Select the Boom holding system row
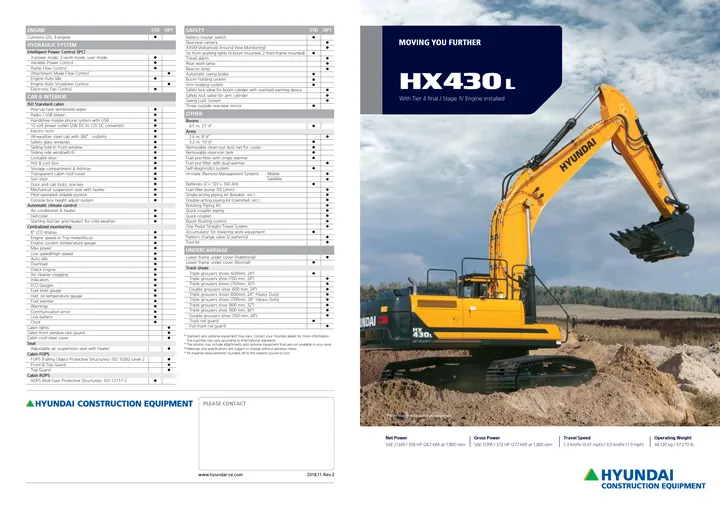Screen dimensions: 720x509 [x=259, y=79]
